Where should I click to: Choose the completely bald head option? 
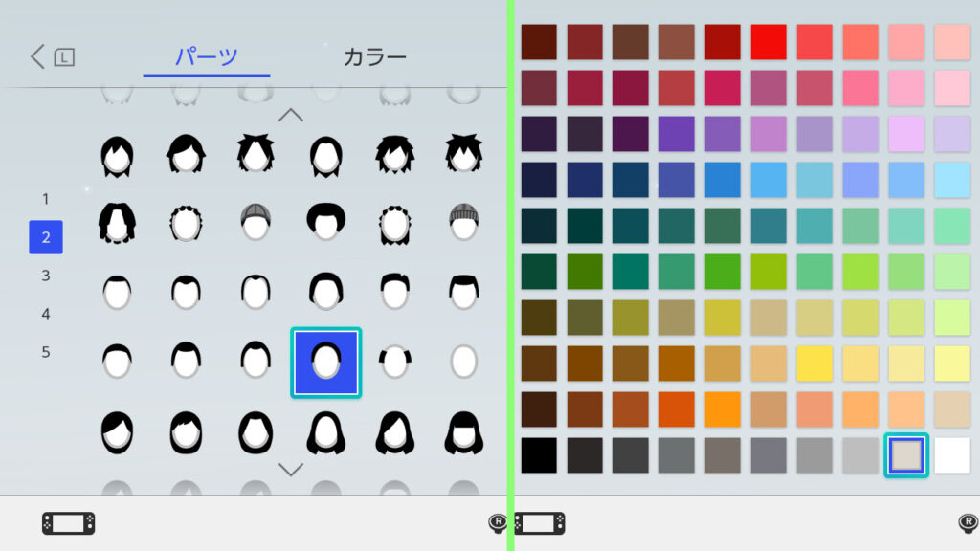[x=464, y=361]
